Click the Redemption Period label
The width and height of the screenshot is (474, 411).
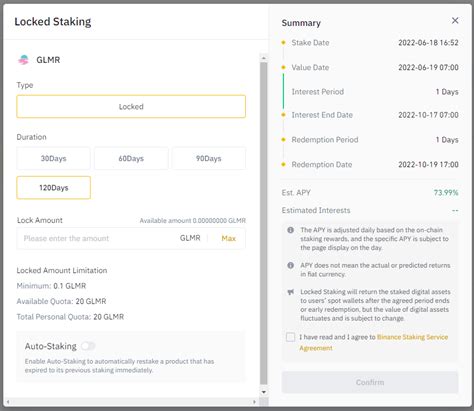(x=325, y=140)
